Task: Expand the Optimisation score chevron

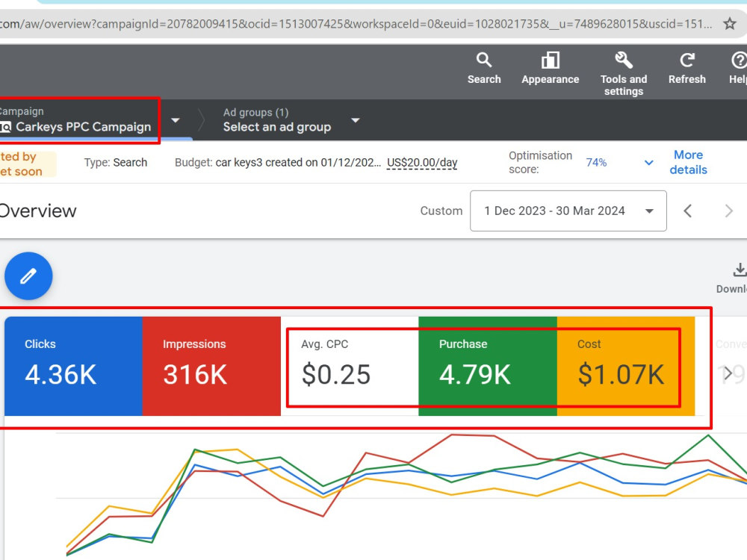Action: click(x=648, y=162)
